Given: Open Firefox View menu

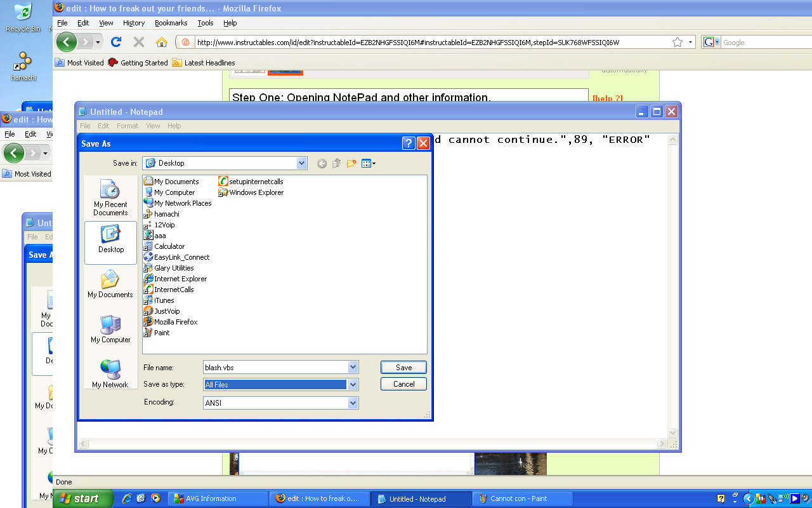Looking at the screenshot, I should 106,23.
